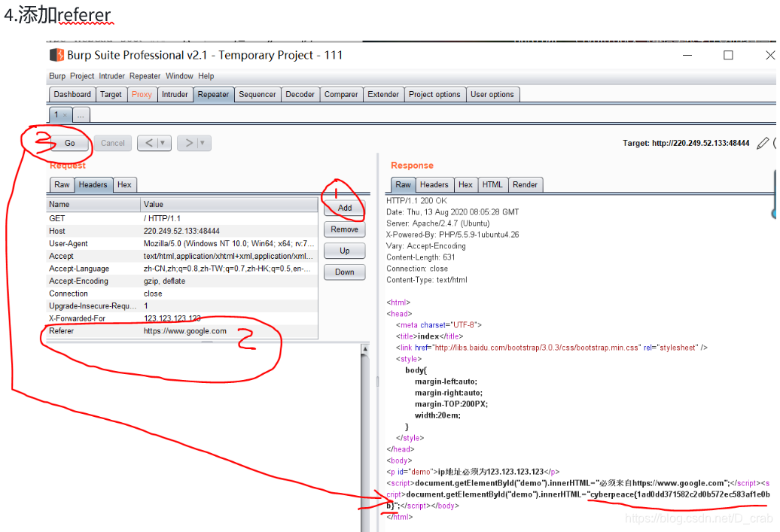Screen dimensions: 780x532
Task: Switch to the Dashboard tab
Action: 72,95
